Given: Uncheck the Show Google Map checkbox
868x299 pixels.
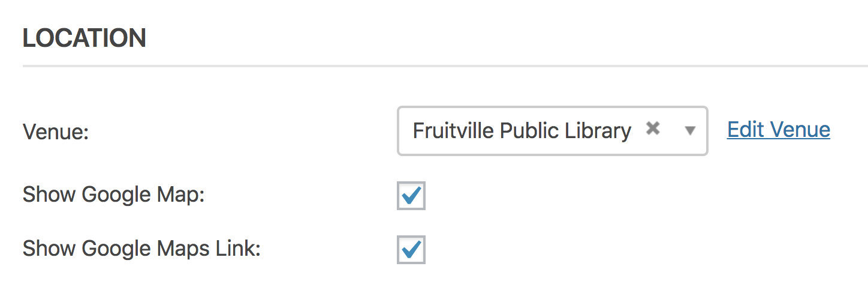Looking at the screenshot, I should [411, 196].
